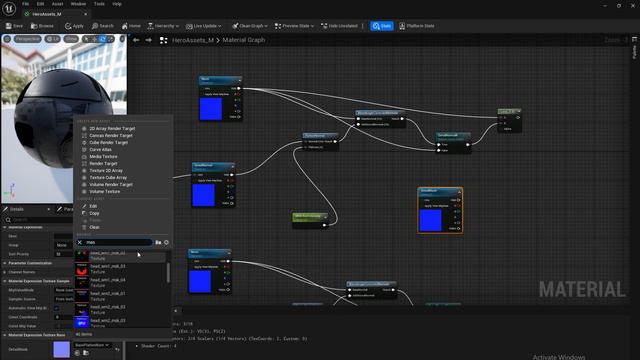Click Clear under Current Asset
Image resolution: width=640 pixels, height=360 pixels.
click(94, 227)
